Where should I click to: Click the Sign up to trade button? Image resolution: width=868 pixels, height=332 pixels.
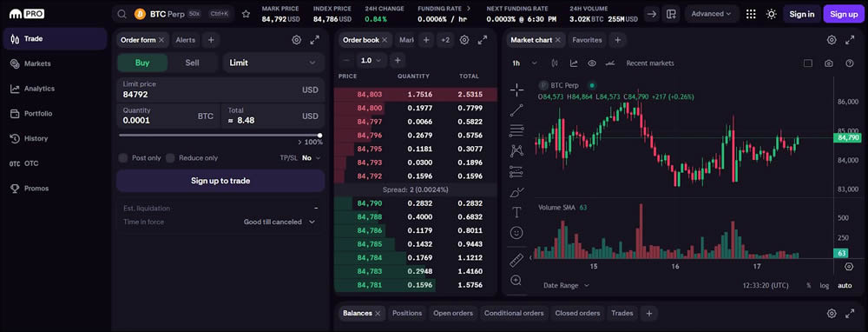(220, 181)
